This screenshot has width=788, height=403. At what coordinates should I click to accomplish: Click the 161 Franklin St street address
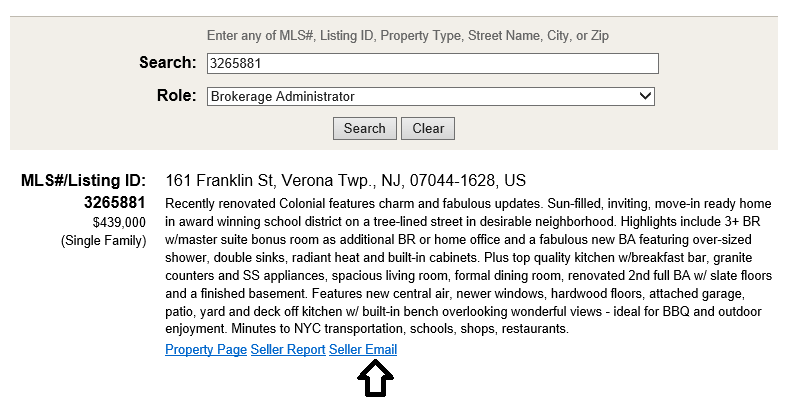[220, 181]
